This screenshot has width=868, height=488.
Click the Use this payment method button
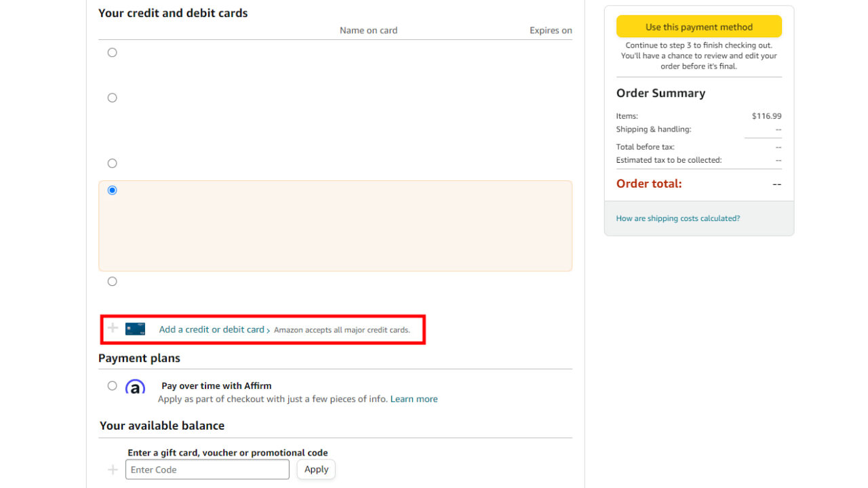(698, 26)
